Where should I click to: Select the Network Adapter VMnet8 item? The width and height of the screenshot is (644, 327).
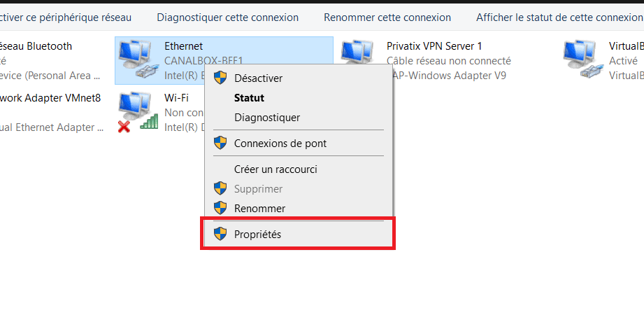[x=50, y=98]
